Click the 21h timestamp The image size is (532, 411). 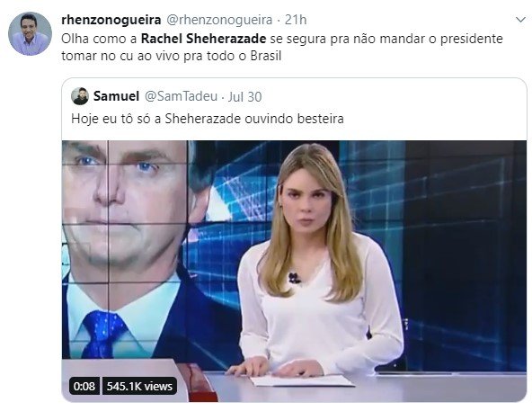click(x=296, y=20)
